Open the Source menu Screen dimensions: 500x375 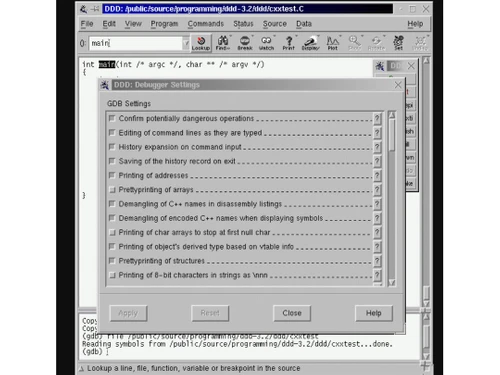point(275,24)
